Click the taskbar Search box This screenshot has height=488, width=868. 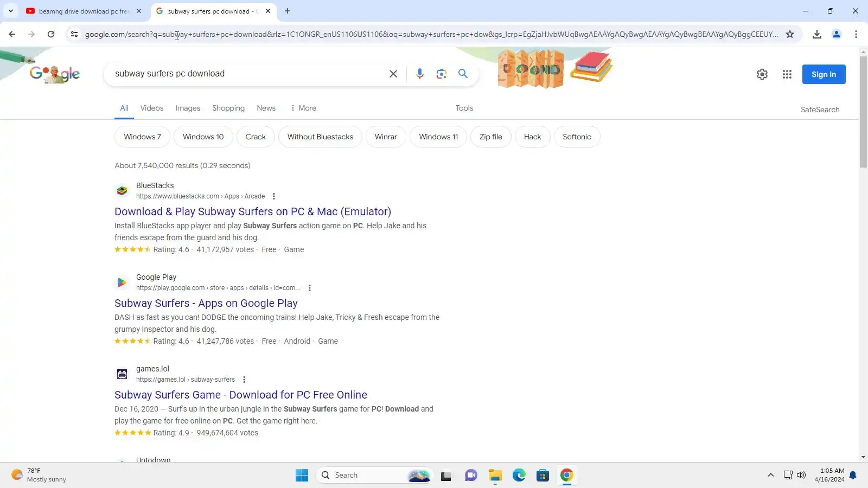[374, 476]
